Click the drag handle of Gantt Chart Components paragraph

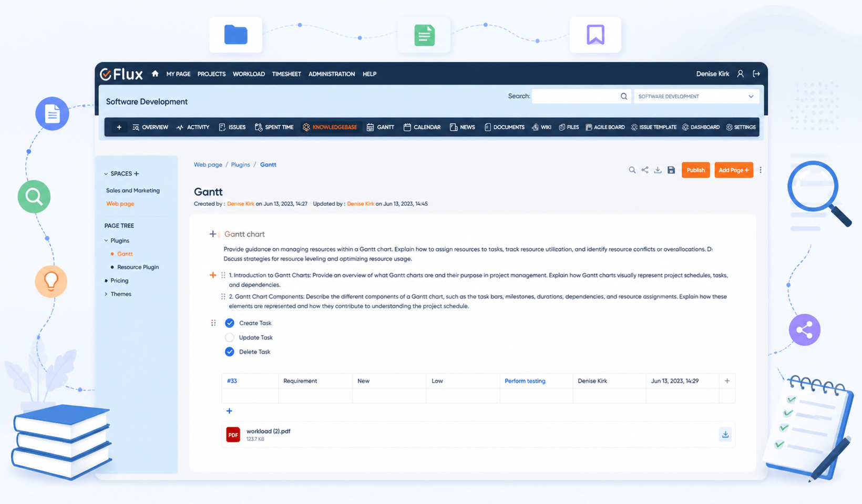[x=223, y=296]
